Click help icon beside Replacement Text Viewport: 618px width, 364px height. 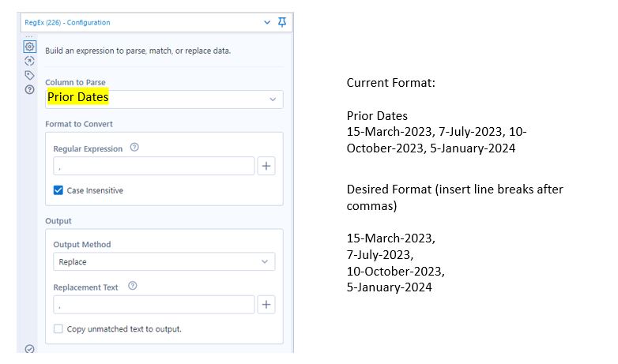pos(132,287)
